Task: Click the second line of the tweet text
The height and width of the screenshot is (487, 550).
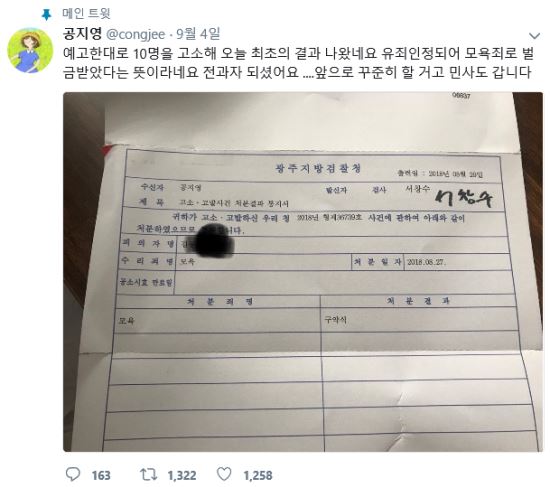Action: 297,72
